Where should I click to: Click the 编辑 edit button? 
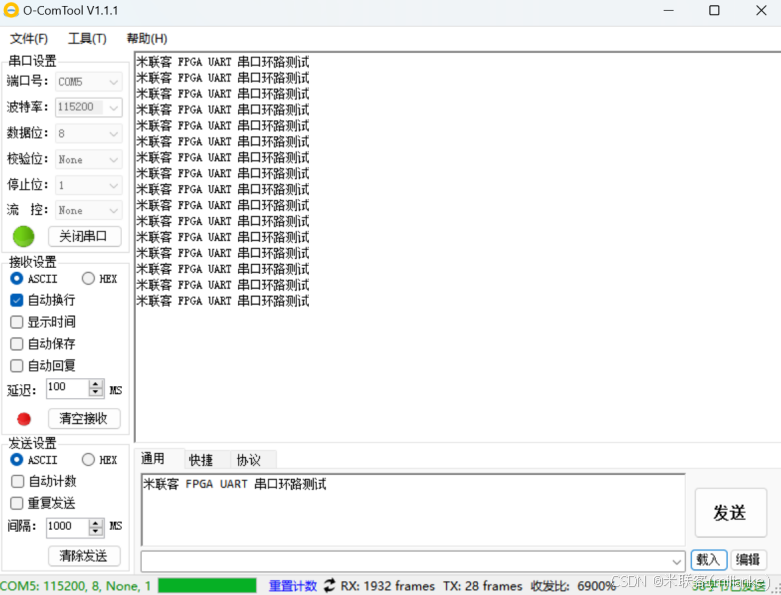748,560
